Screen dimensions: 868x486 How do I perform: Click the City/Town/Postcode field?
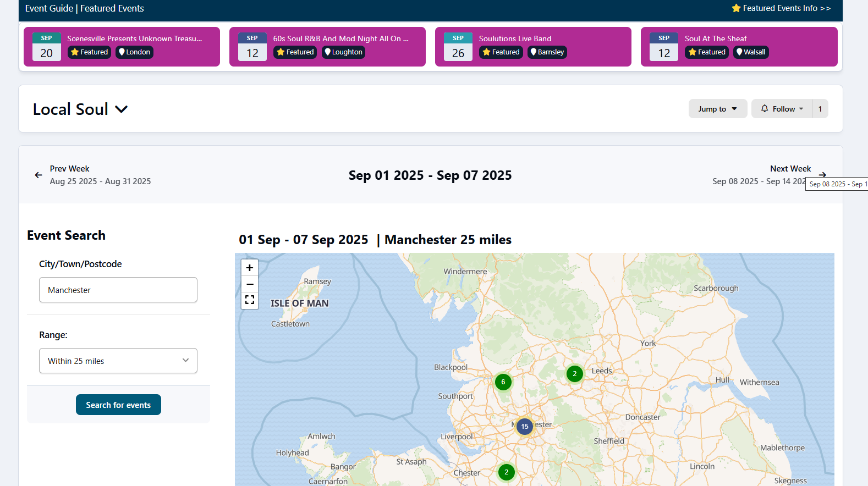(x=118, y=290)
